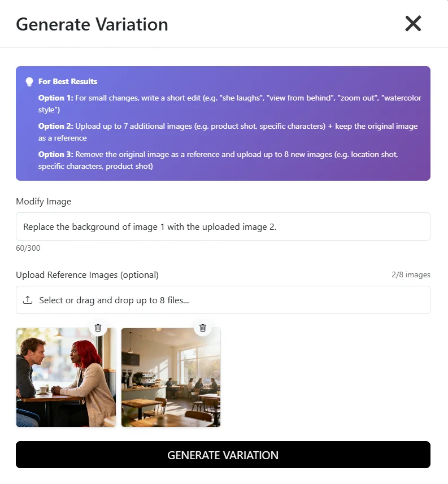Select the lightbulb icon on the tips banner

point(29,81)
